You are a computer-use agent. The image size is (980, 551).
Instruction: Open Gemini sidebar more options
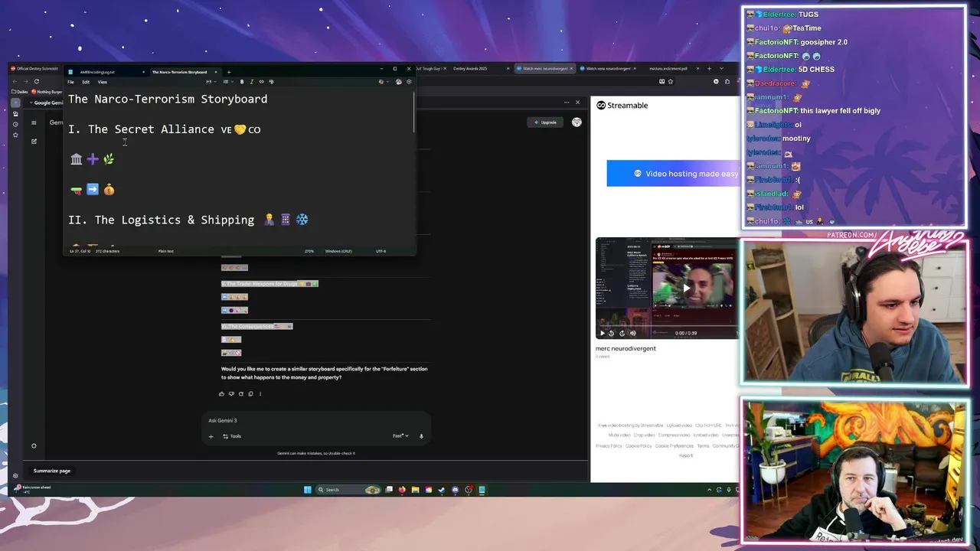tap(567, 103)
